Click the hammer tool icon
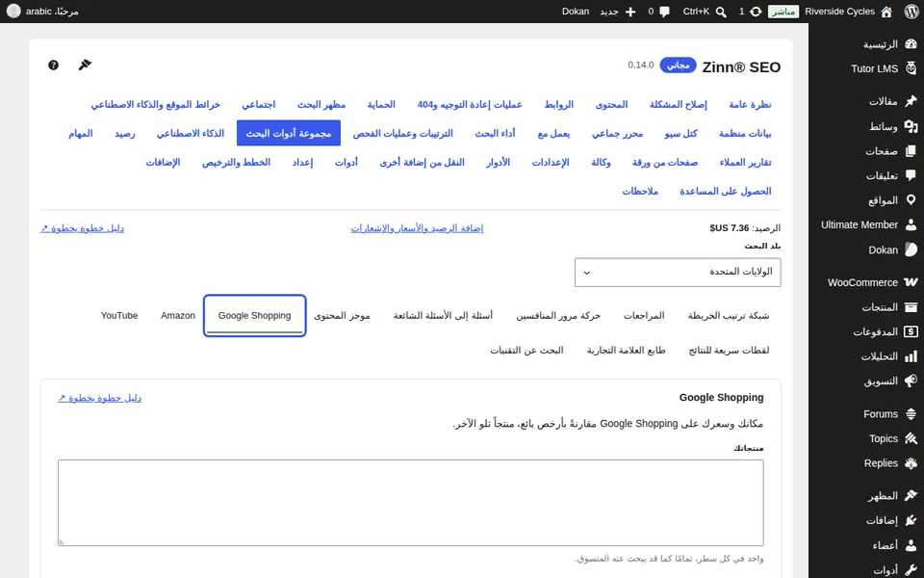The width and height of the screenshot is (924, 578). (x=85, y=65)
